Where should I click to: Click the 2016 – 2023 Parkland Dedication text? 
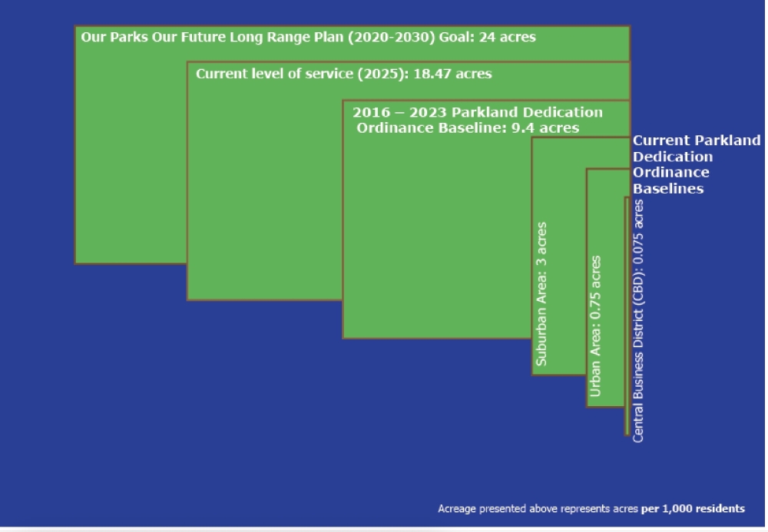pos(477,112)
